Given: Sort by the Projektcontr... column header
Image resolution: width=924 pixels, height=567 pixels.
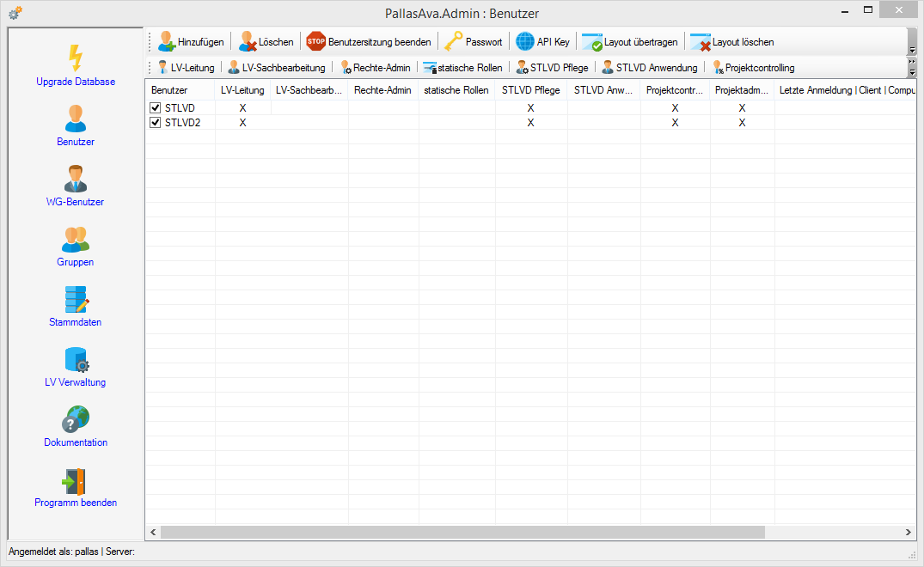Looking at the screenshot, I should pos(676,90).
